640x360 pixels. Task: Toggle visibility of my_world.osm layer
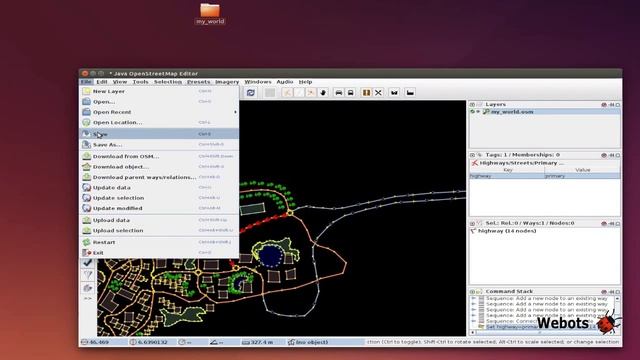pos(478,111)
